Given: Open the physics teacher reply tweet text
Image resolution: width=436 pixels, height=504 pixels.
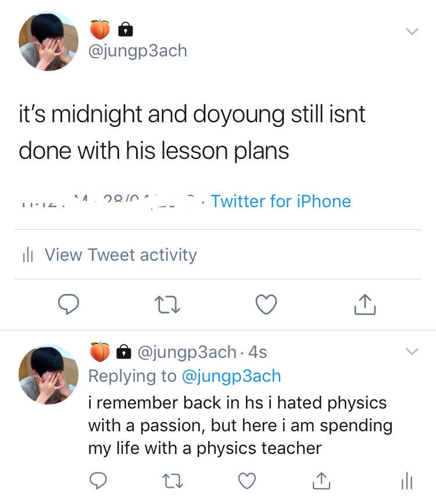Looking at the screenshot, I should (241, 425).
